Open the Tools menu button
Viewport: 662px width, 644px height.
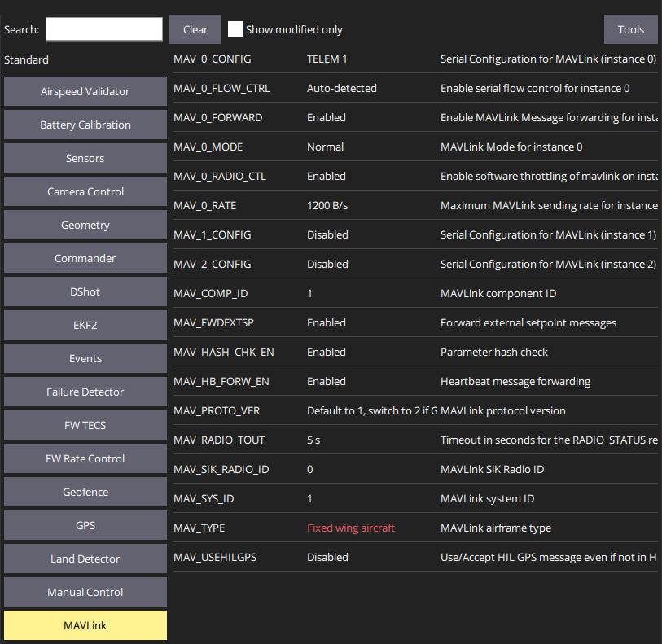(x=630, y=29)
